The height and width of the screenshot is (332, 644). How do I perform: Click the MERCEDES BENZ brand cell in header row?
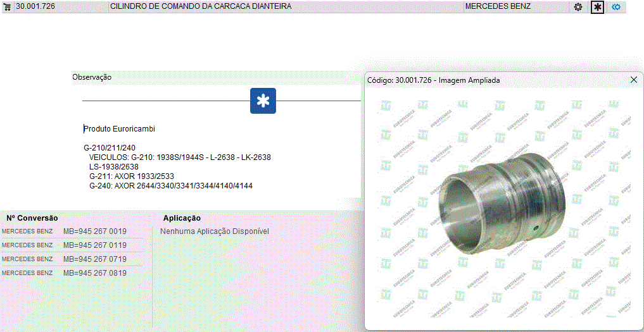498,6
